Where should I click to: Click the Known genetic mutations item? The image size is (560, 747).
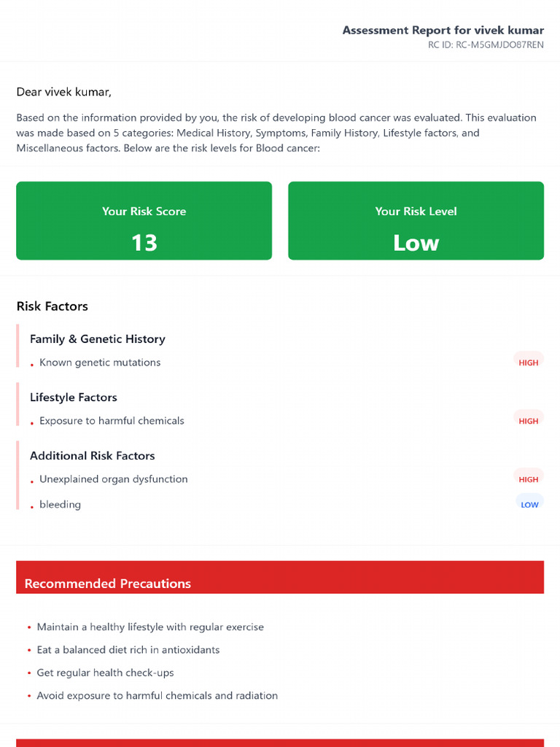100,363
